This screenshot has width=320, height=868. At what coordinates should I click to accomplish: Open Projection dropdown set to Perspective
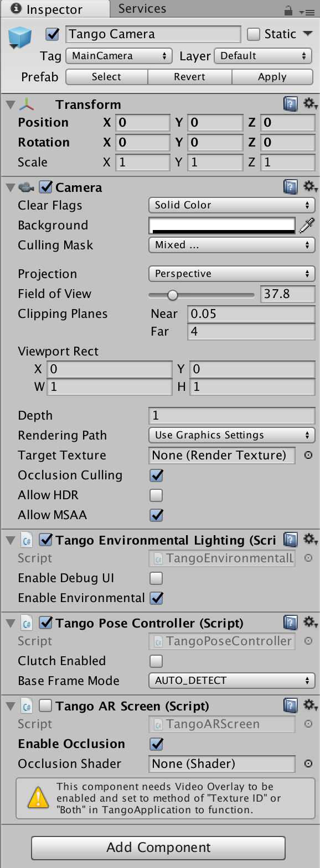(x=232, y=274)
